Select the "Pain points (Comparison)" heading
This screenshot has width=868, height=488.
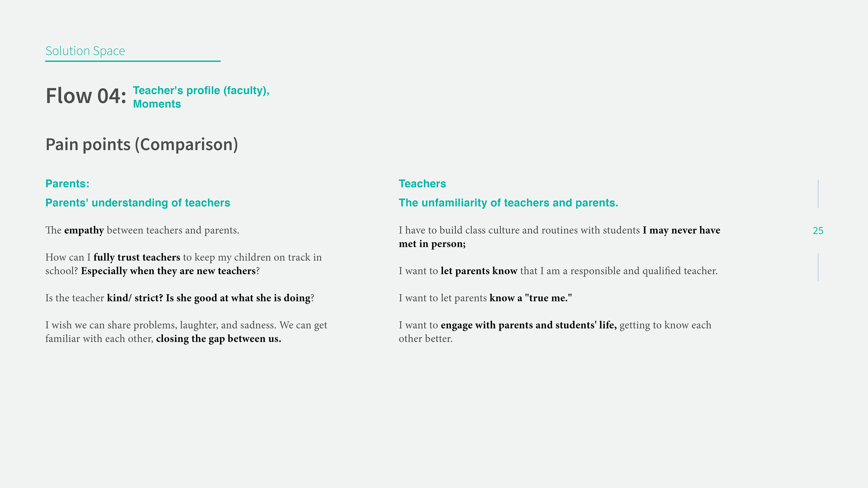[x=142, y=145]
